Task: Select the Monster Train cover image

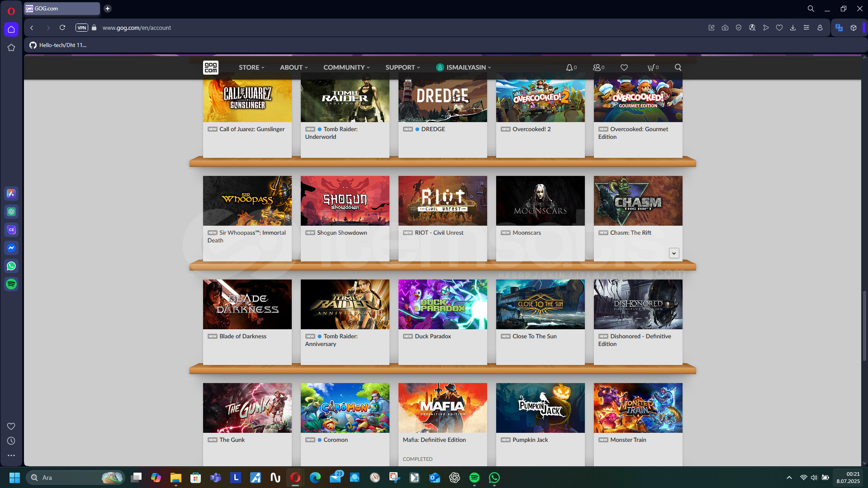Action: tap(638, 408)
